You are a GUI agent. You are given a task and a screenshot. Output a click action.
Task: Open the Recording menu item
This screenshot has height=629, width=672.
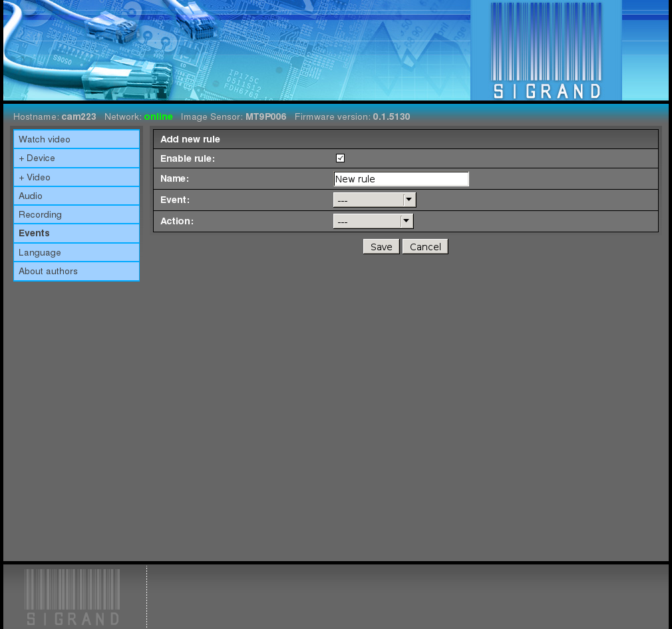pos(77,215)
